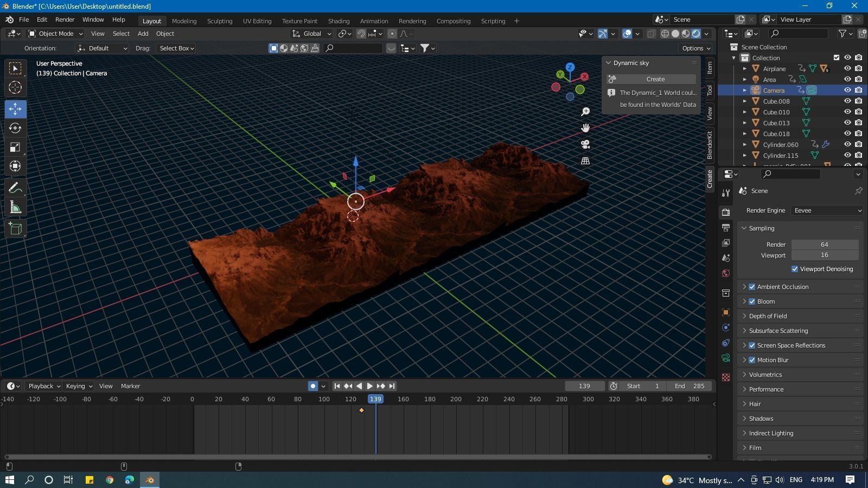Open the Output properties tab
Viewport: 868px width, 488px height.
click(726, 228)
